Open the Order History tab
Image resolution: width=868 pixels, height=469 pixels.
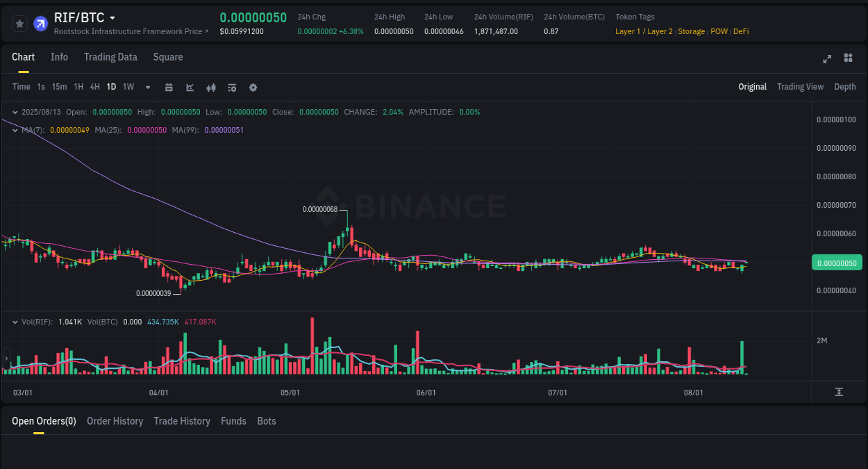pos(115,421)
